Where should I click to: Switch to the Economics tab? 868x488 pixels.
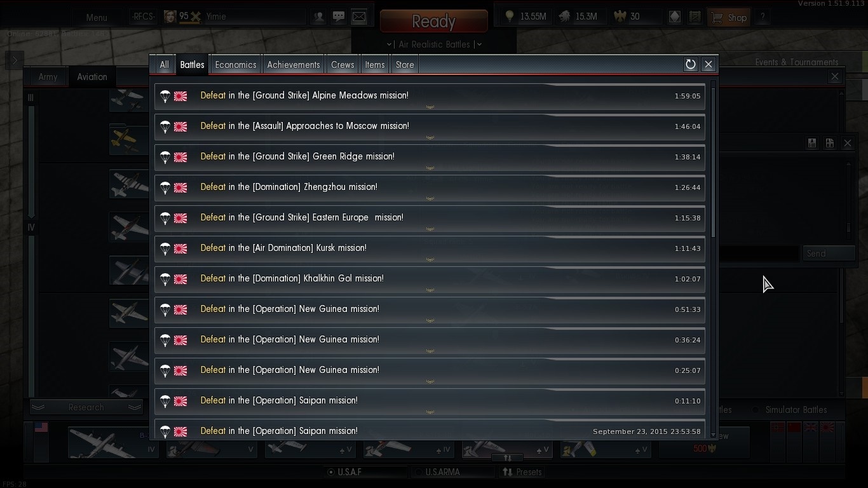tap(236, 65)
